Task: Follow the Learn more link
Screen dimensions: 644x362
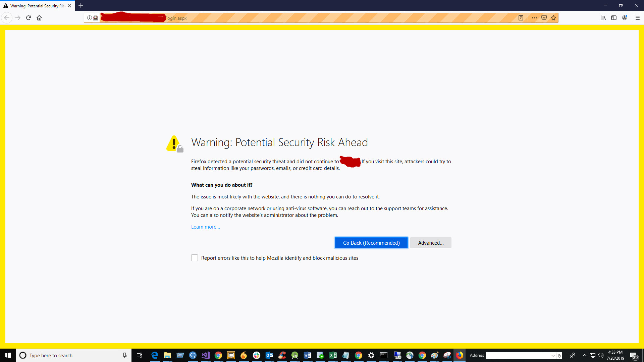Action: point(205,227)
